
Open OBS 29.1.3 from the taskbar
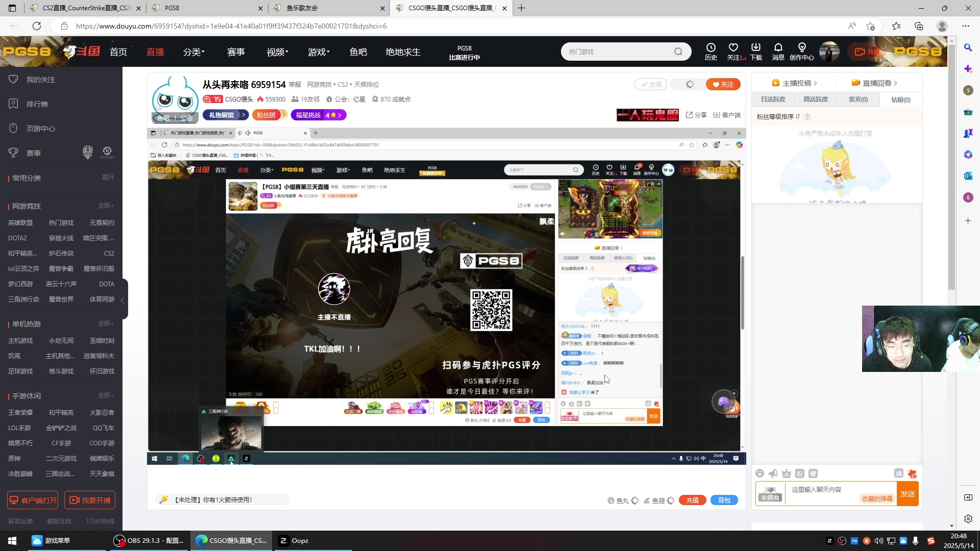pos(148,541)
